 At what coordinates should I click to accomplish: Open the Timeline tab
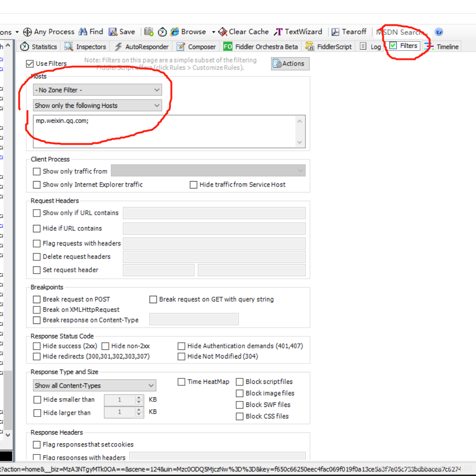pyautogui.click(x=443, y=47)
